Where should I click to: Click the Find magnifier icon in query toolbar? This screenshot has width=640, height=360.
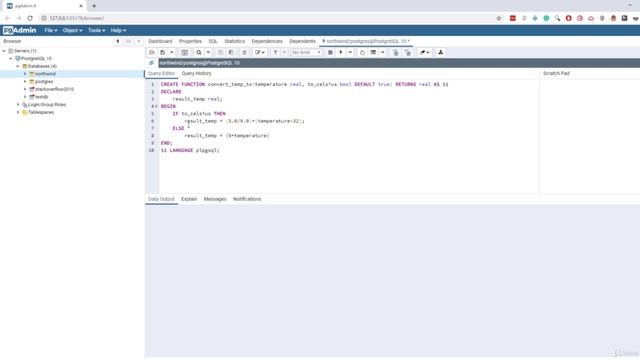click(x=199, y=53)
